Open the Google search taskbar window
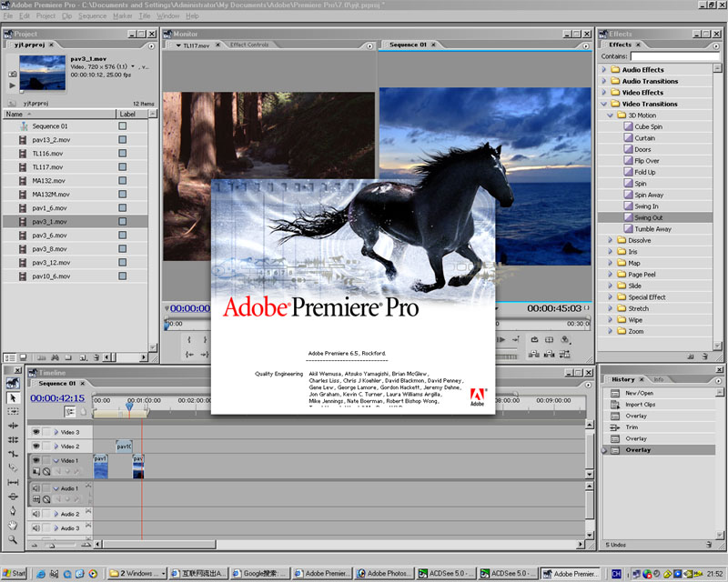 click(260, 573)
